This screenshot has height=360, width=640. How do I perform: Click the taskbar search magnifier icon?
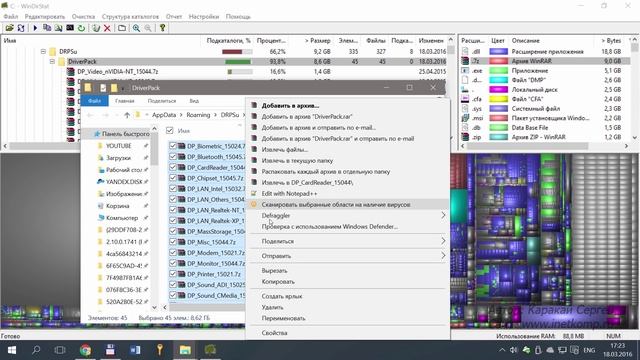(36, 350)
